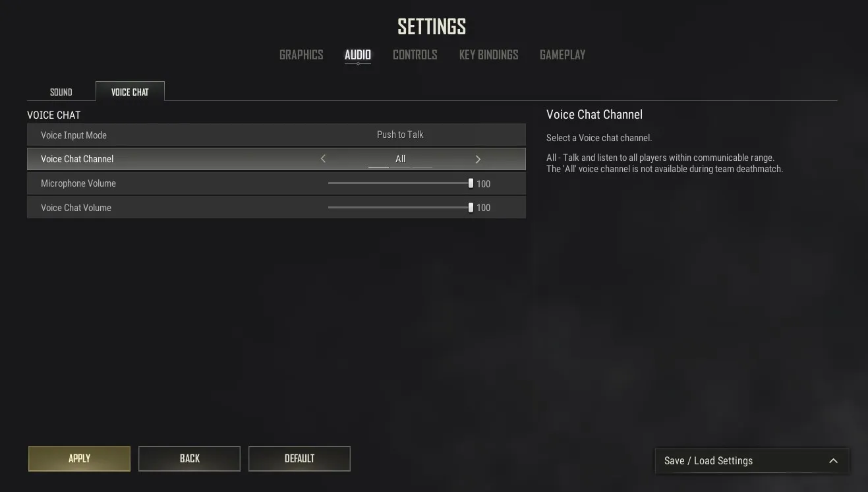Go to the Key Bindings tab
Viewport: 868px width, 492px height.
click(488, 55)
